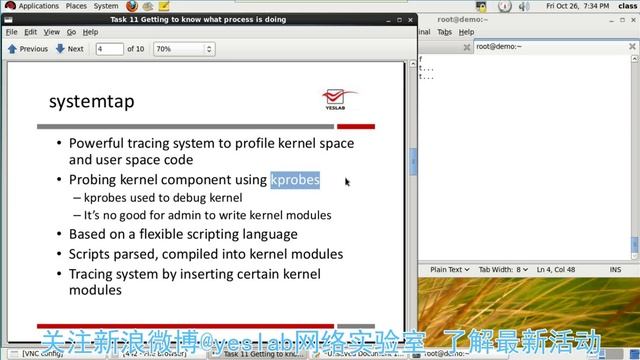Switch to Unsaved Document taskbar item
The width and height of the screenshot is (640, 360).
(359, 354)
